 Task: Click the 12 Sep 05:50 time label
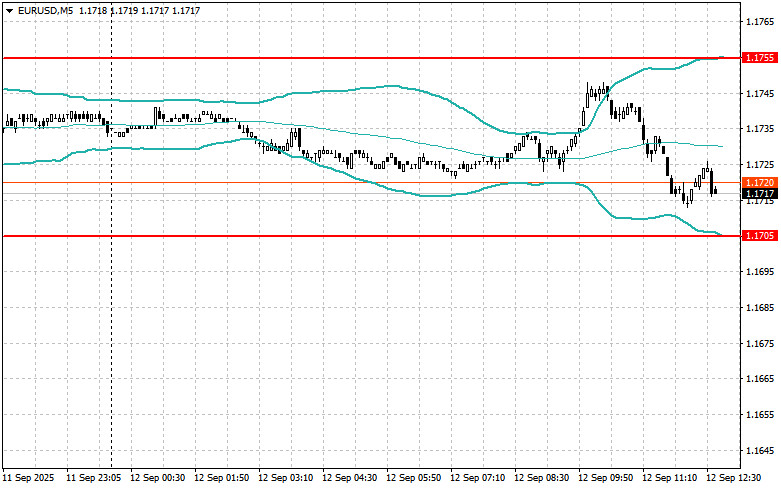[413, 478]
